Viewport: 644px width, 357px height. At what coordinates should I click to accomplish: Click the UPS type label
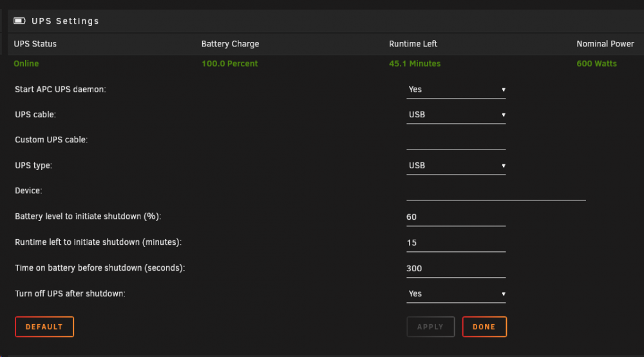pos(33,166)
